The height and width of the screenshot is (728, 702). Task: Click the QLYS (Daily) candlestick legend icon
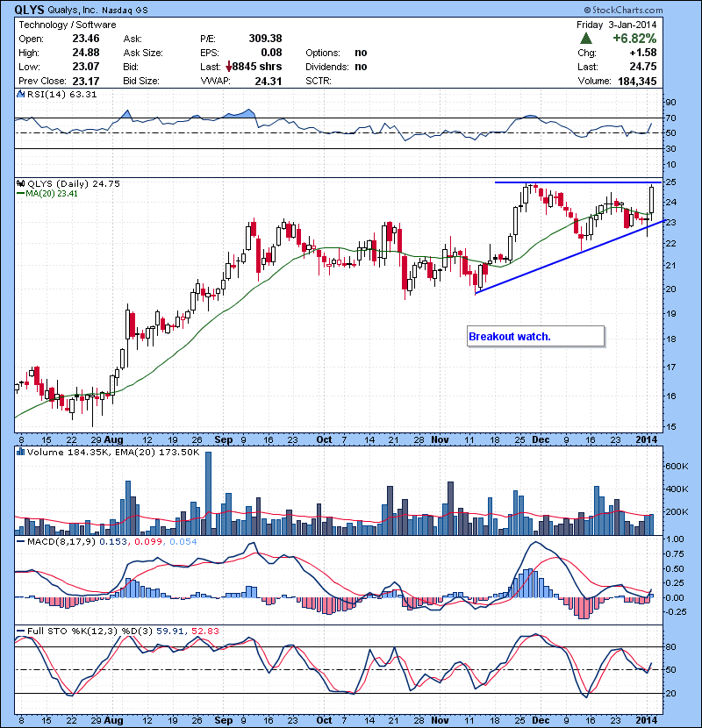pos(20,184)
